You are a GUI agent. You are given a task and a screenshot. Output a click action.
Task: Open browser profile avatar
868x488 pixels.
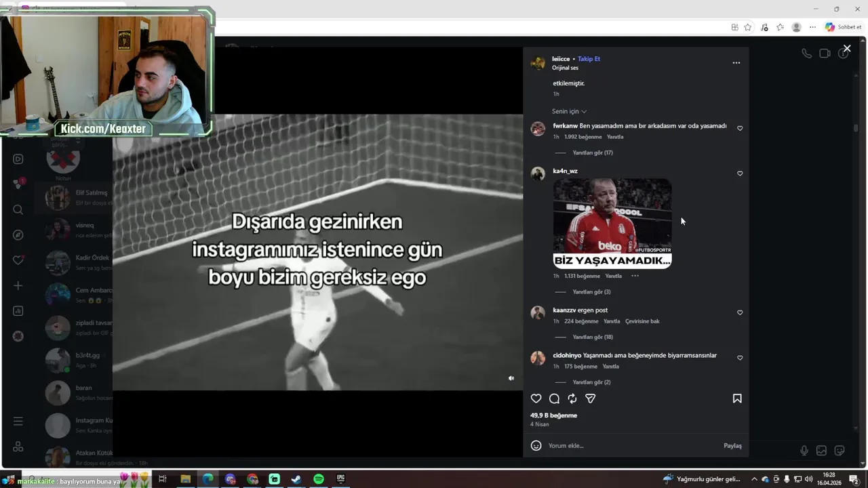tap(797, 27)
